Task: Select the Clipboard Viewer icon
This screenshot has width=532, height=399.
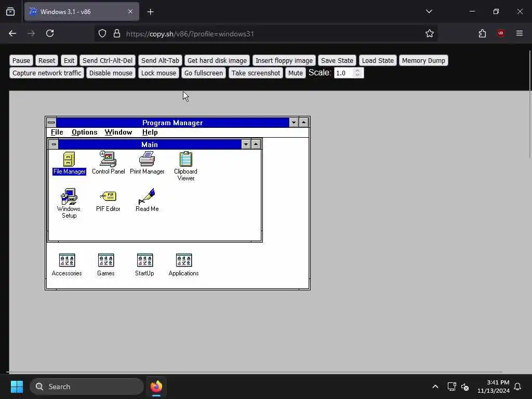Action: point(185,166)
